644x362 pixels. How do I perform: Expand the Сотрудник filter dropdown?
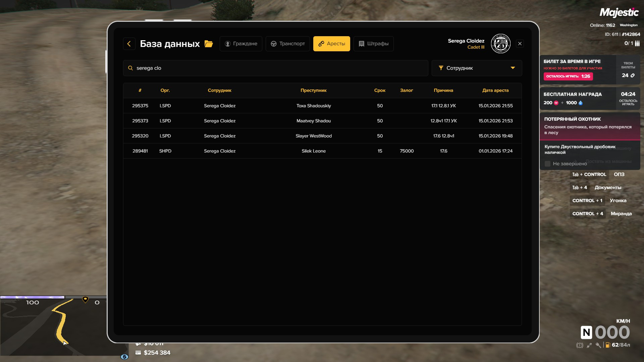[x=476, y=68]
